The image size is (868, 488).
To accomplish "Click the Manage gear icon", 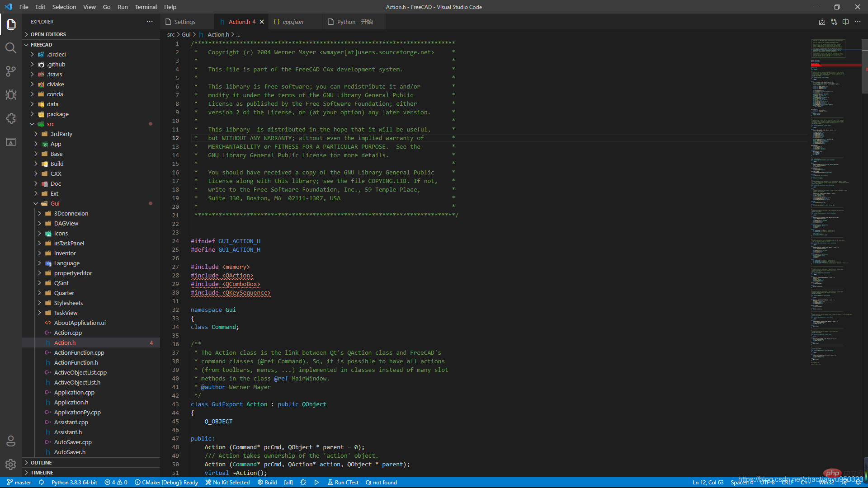I will coord(11,464).
